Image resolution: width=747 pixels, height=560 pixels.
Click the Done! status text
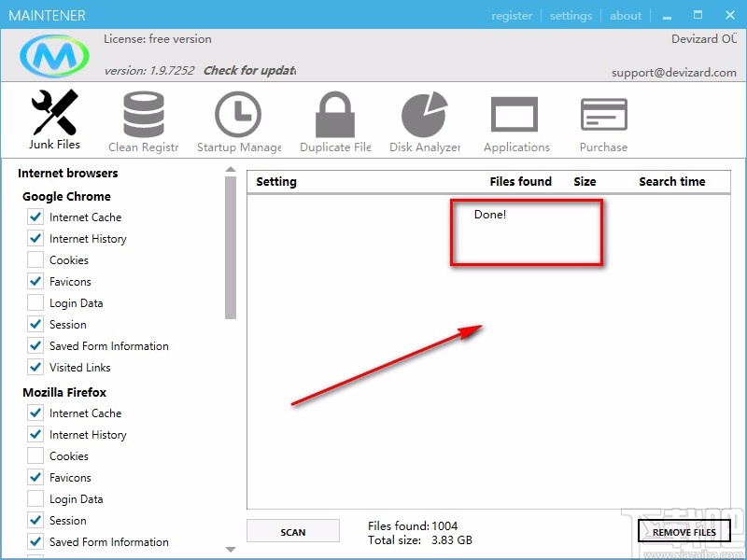489,215
